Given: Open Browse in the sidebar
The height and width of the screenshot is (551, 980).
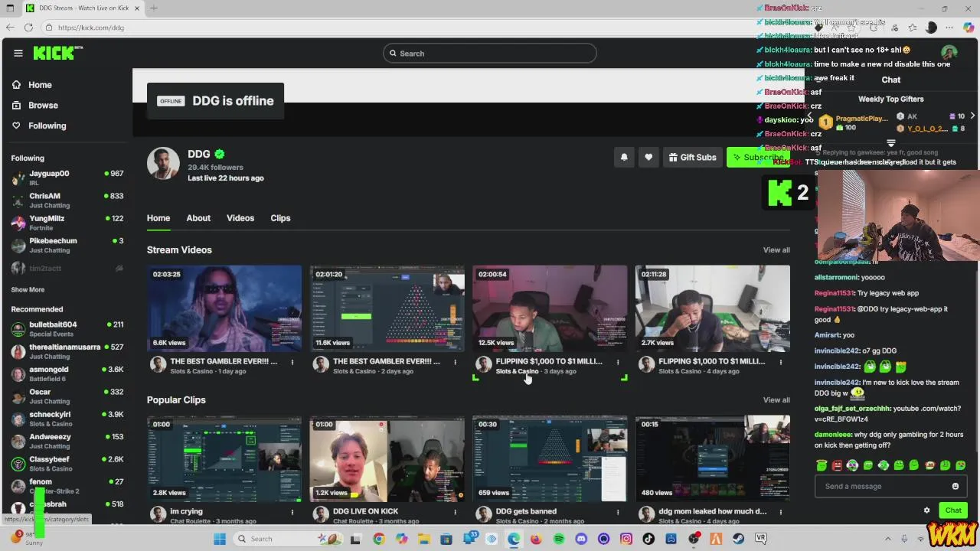Looking at the screenshot, I should point(35,106).
